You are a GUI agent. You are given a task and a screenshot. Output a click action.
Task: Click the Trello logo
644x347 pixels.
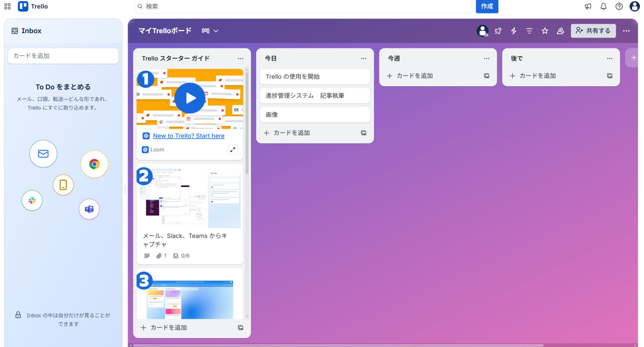(33, 6)
